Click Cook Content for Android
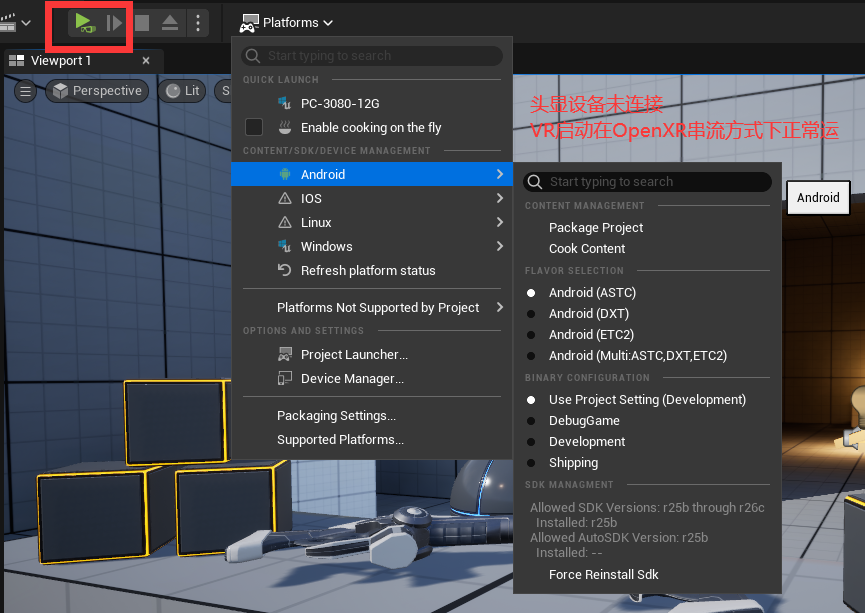This screenshot has width=865, height=613. pyautogui.click(x=647, y=248)
